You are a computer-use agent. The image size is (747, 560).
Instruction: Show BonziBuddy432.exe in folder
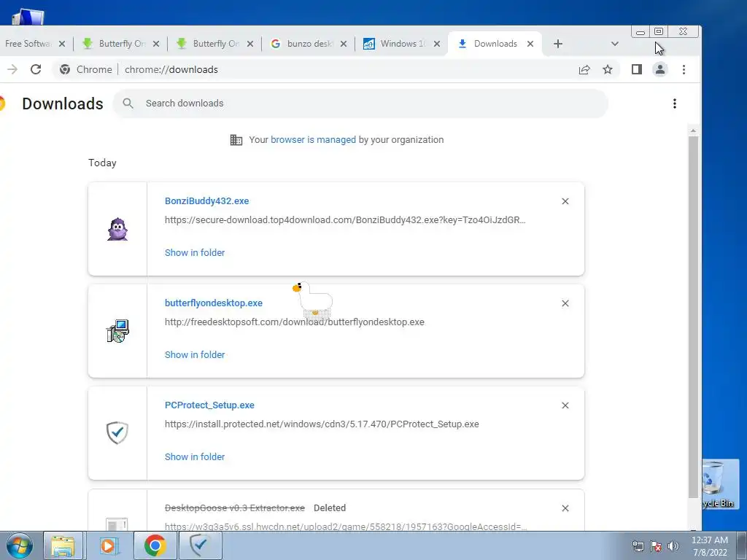[x=195, y=253]
